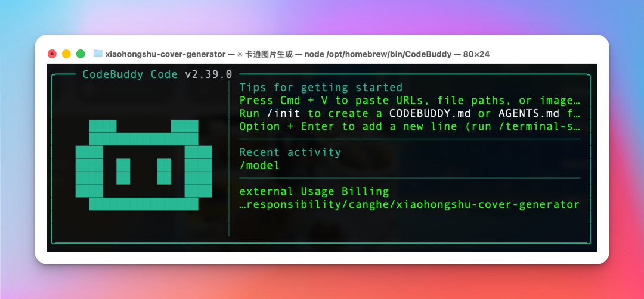Maximize the terminal with green button
This screenshot has width=644, height=299.
[x=80, y=54]
